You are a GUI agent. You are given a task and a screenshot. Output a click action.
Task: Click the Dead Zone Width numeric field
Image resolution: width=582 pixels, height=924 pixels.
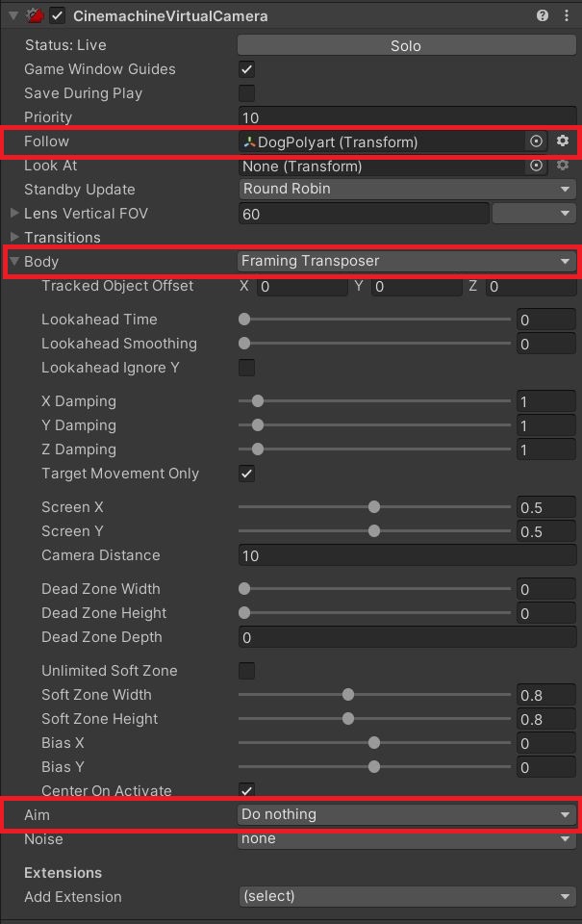coord(546,589)
